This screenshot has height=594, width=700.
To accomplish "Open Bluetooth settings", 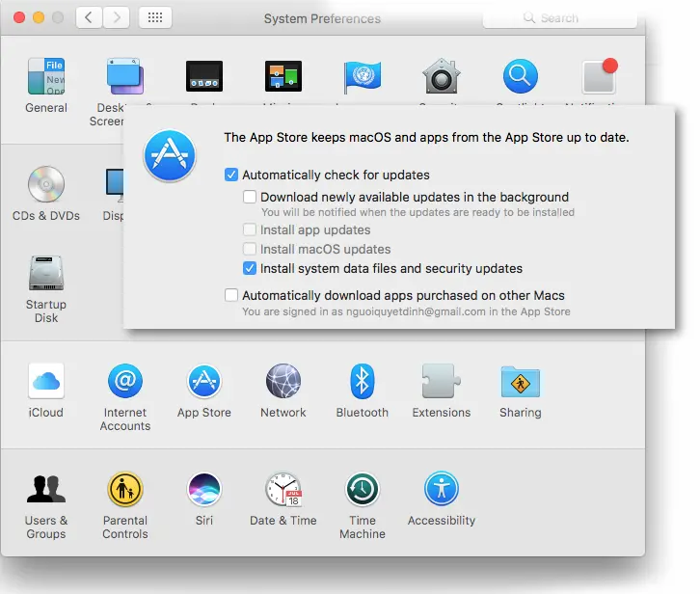I will (x=362, y=383).
